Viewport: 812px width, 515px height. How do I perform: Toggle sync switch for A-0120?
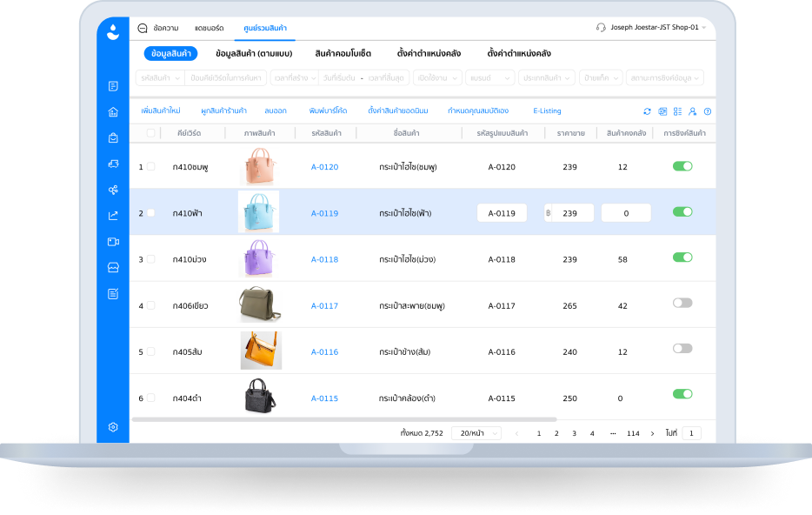click(x=682, y=166)
